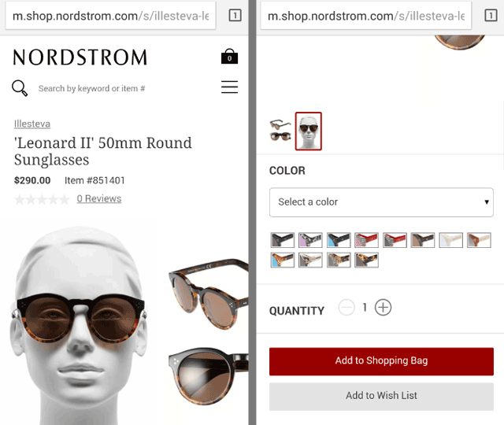
Task: Click Add to Shopping Bag button
Action: (381, 361)
